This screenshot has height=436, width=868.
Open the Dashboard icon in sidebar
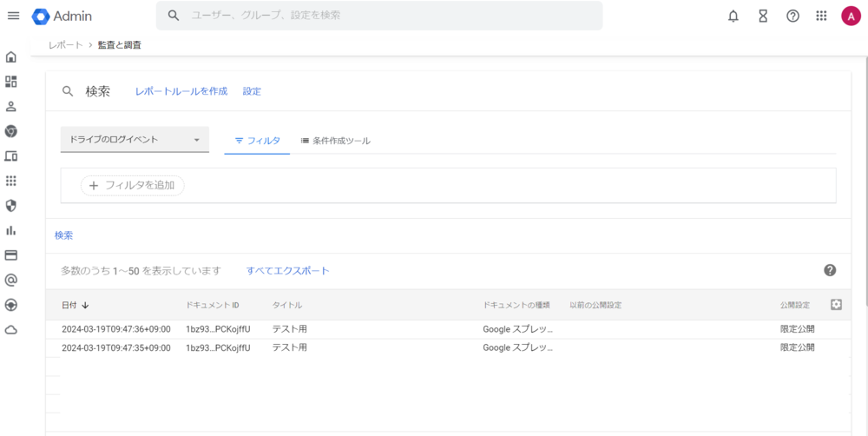(x=11, y=82)
